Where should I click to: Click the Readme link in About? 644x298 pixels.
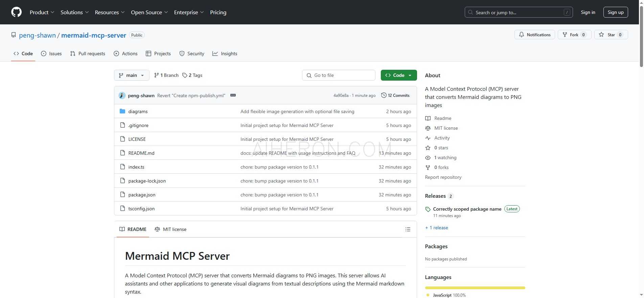(438, 118)
